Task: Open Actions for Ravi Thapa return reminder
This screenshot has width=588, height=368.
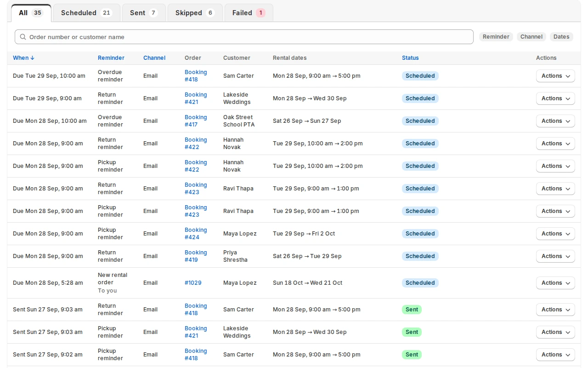Action: tap(555, 189)
